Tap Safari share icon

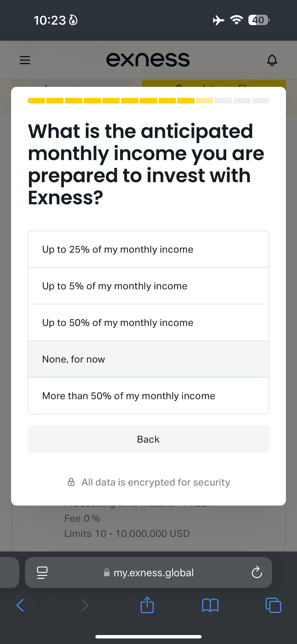[147, 605]
